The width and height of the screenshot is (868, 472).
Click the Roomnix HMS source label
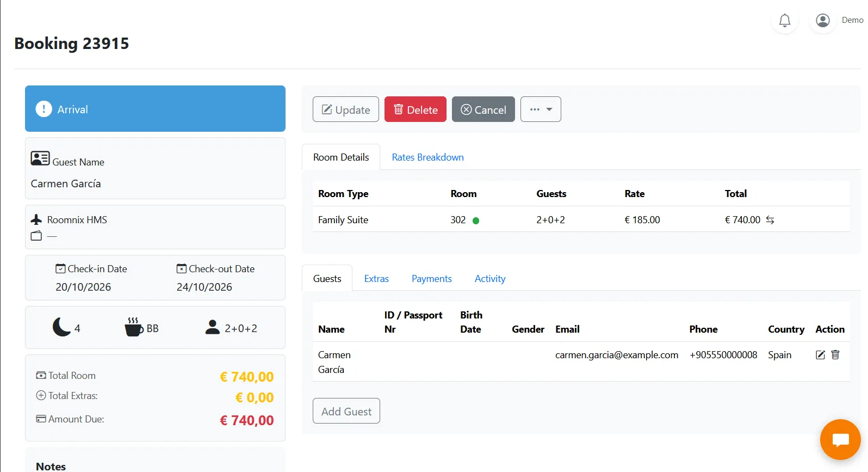click(77, 220)
